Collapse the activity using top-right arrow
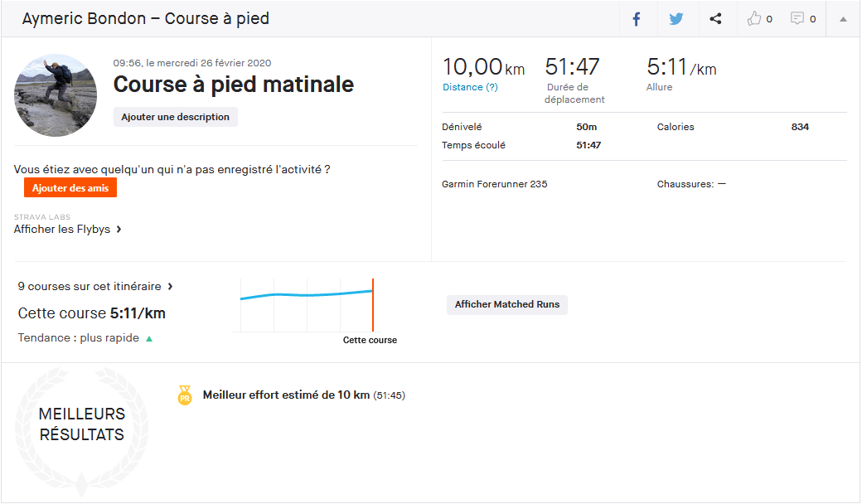The height and width of the screenshot is (504, 862). pyautogui.click(x=843, y=19)
